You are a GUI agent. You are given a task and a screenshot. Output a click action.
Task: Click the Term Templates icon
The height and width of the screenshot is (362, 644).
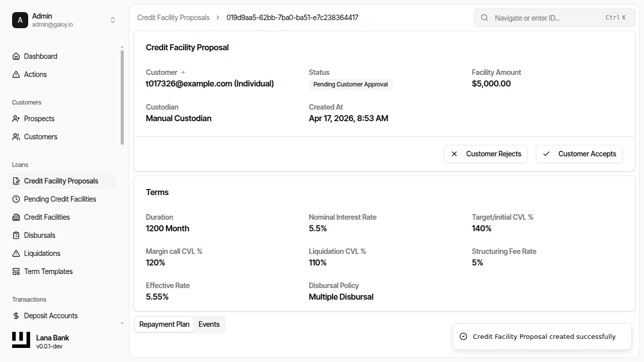point(16,271)
